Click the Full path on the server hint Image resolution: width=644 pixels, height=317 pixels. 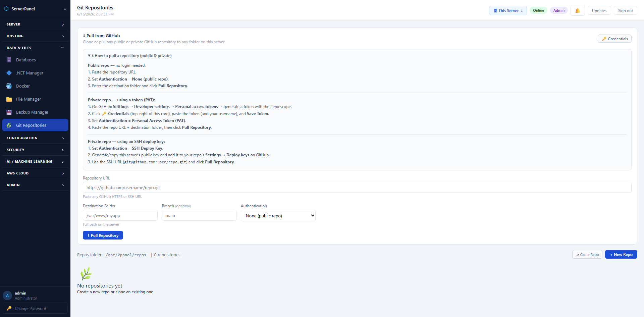[x=101, y=224]
